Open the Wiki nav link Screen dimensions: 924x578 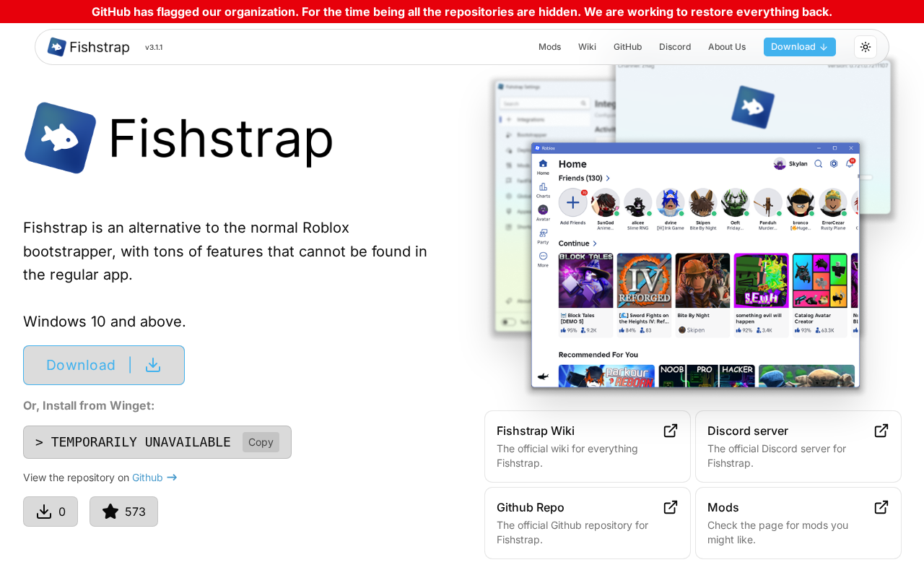[587, 47]
